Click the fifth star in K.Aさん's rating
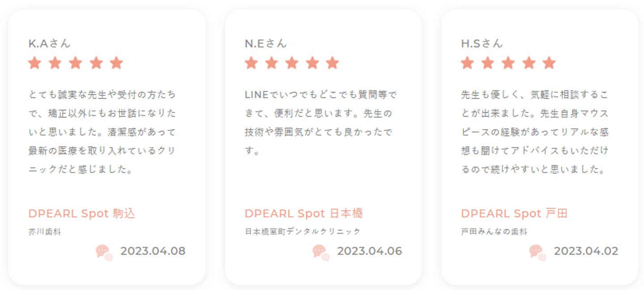The width and height of the screenshot is (644, 290). [116, 63]
